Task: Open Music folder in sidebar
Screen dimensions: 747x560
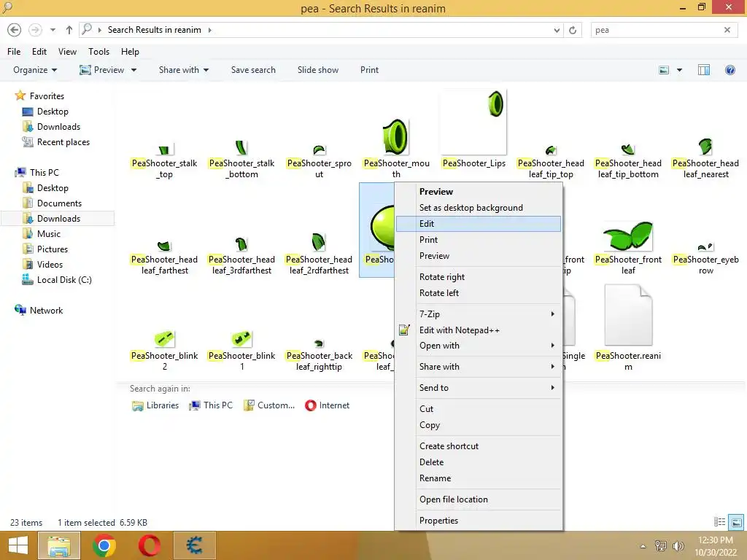Action: [49, 234]
